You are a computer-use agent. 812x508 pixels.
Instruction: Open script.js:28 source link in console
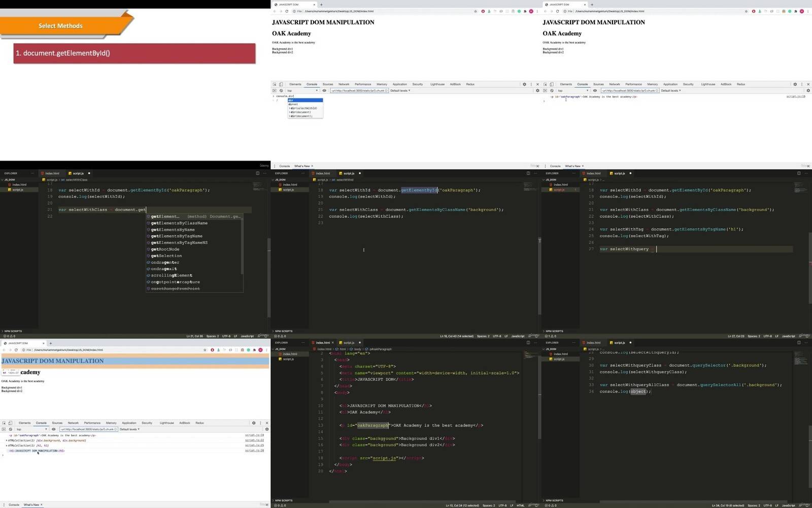pos(254,451)
